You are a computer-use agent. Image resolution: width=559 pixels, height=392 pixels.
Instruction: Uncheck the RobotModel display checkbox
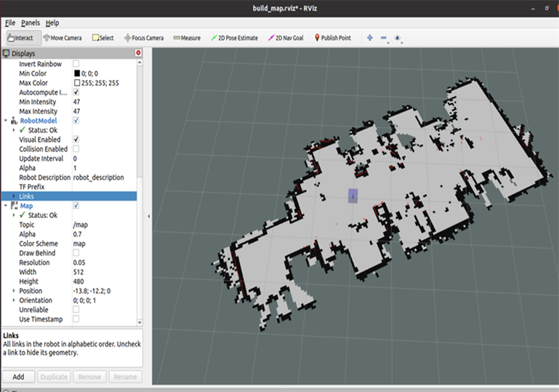pyautogui.click(x=76, y=120)
